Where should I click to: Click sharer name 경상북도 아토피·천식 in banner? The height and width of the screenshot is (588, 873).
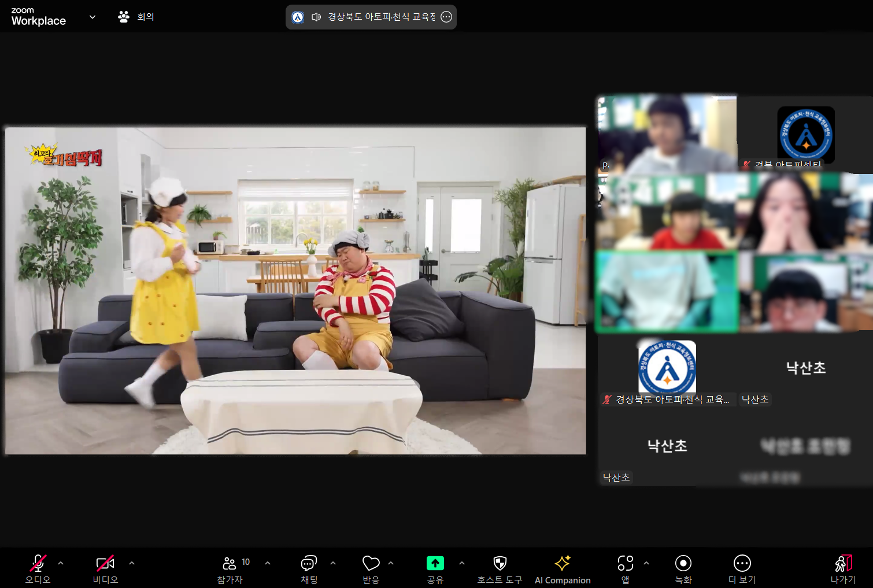[x=382, y=17]
